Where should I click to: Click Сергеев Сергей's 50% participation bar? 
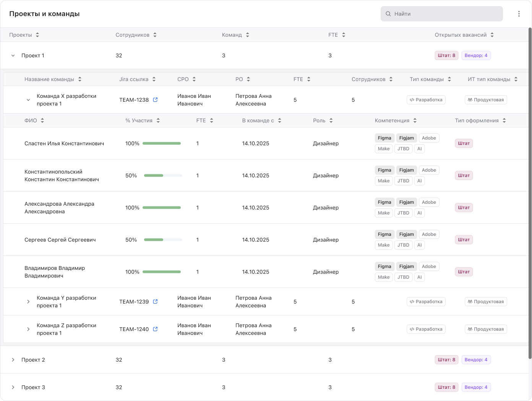point(163,240)
